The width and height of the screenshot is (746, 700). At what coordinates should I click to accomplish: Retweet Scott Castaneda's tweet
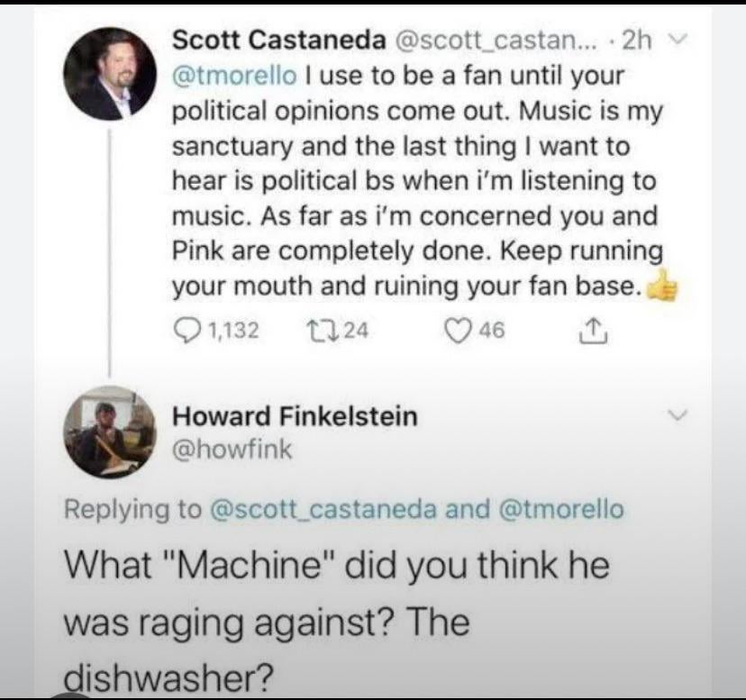click(313, 331)
